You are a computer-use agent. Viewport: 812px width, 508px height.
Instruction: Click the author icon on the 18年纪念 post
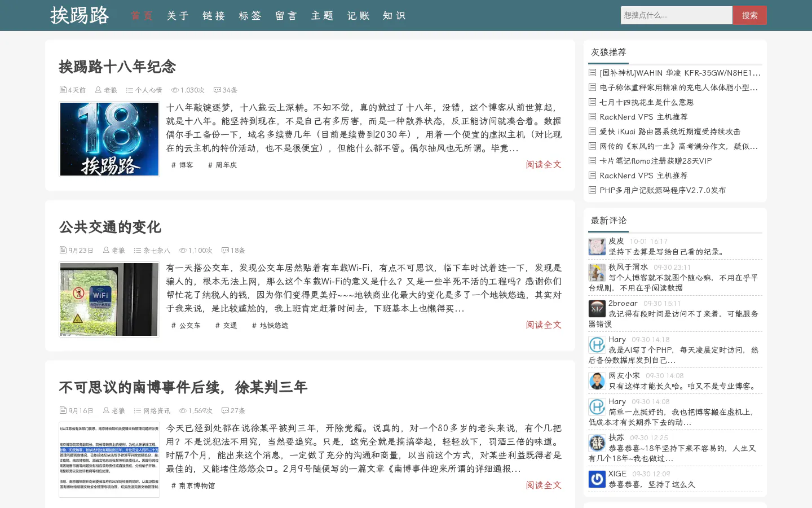click(98, 90)
